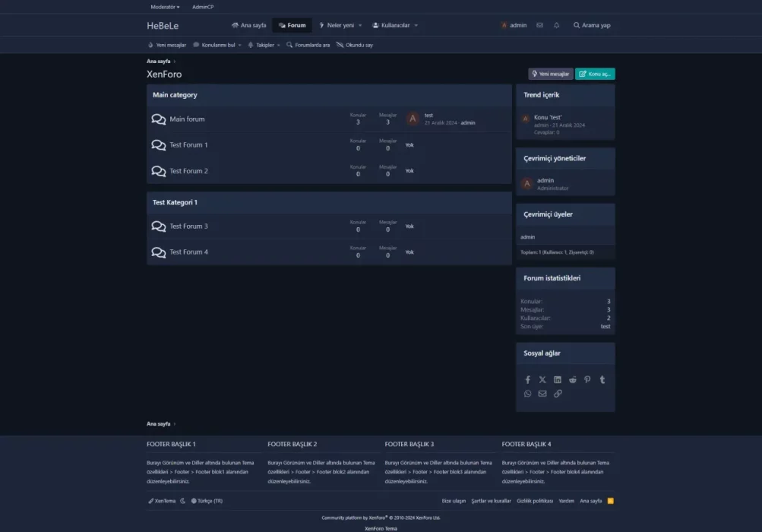Open your inbox via the envelope icon

539,25
